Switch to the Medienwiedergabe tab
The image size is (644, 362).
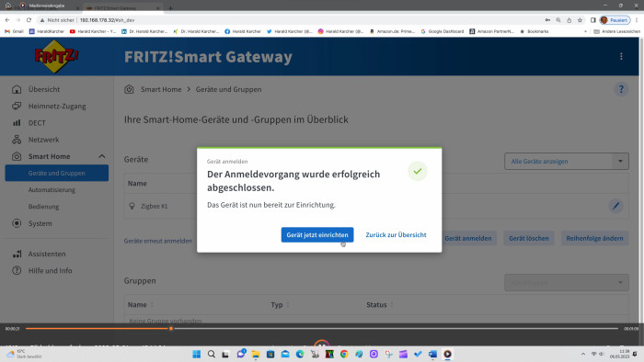pos(43,6)
